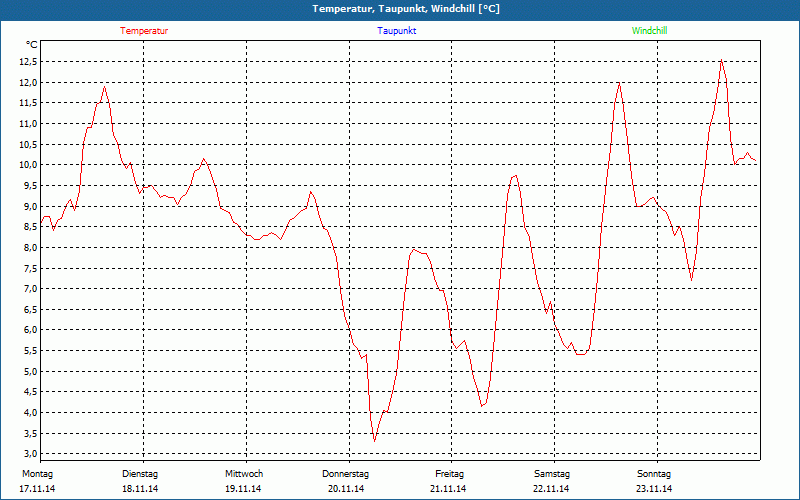Click the 4,5 y-axis value
Image resolution: width=800 pixels, height=500 pixels.
click(31, 392)
